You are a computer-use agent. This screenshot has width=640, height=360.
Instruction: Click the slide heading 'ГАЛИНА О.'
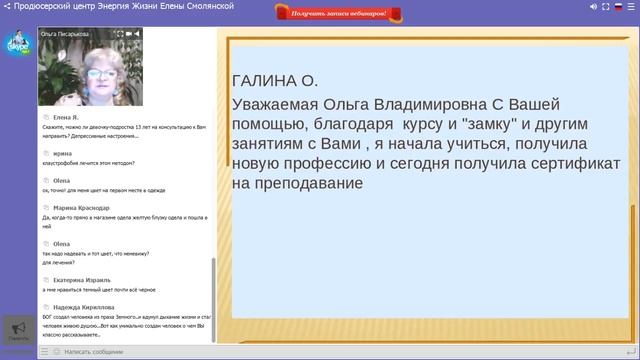tap(275, 81)
